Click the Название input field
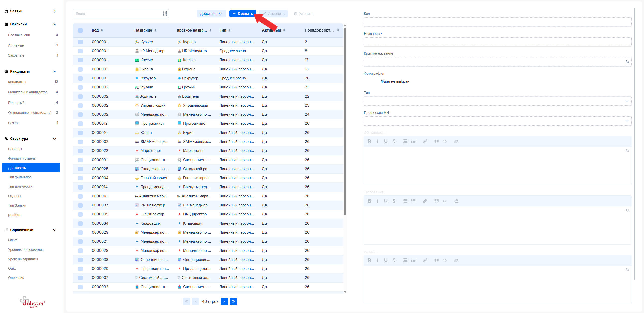644x313 pixels. pyautogui.click(x=497, y=42)
